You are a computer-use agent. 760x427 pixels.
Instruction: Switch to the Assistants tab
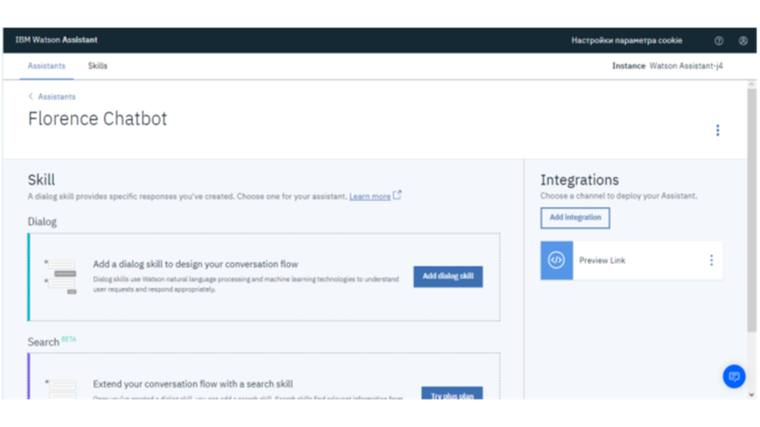46,66
